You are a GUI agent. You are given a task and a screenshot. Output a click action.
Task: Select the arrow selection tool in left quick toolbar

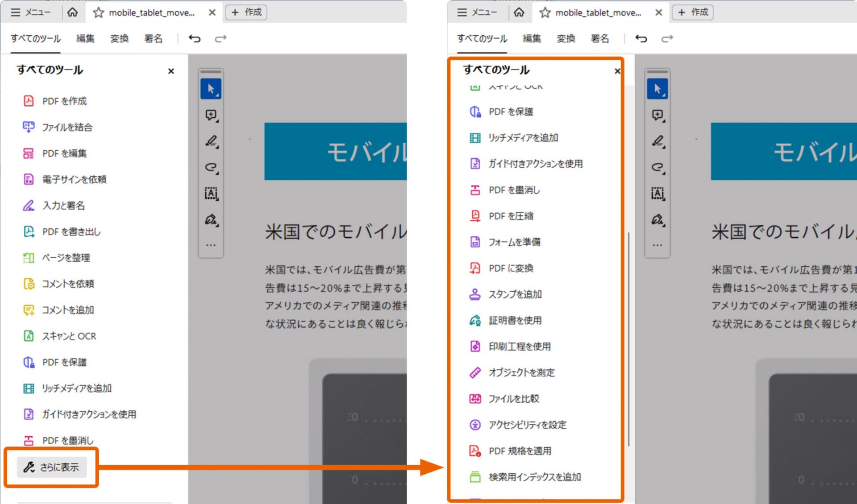click(211, 89)
